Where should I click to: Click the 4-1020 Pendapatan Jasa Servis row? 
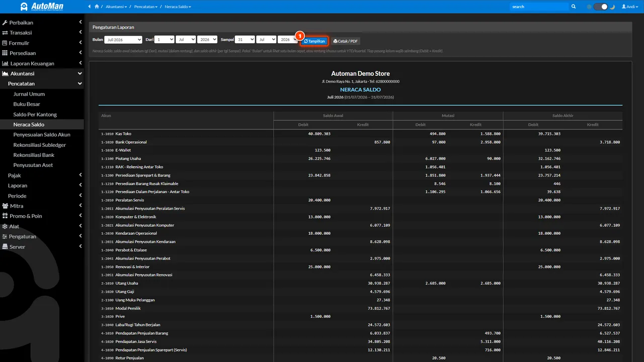coord(360,341)
